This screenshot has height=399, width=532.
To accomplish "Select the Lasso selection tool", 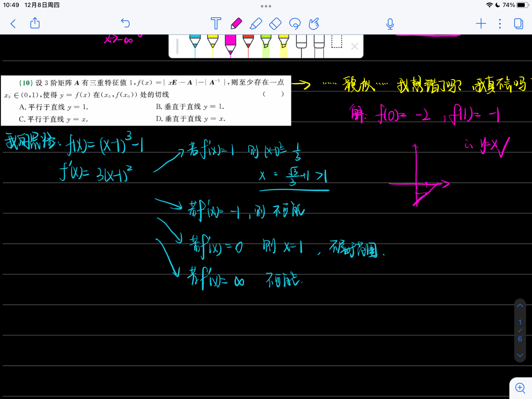I will click(294, 24).
